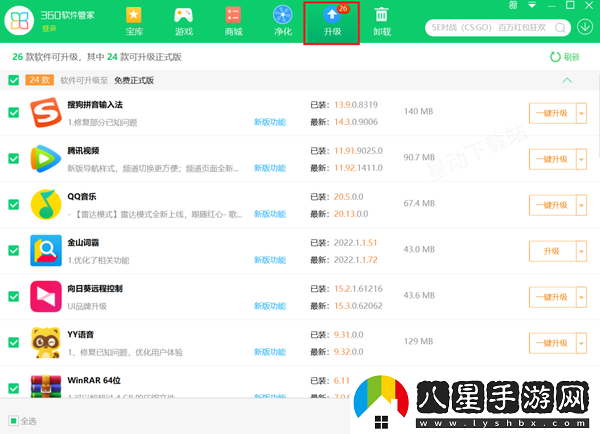Click the skin/apps grid icon in title bar
This screenshot has width=600, height=434.
point(513,5)
